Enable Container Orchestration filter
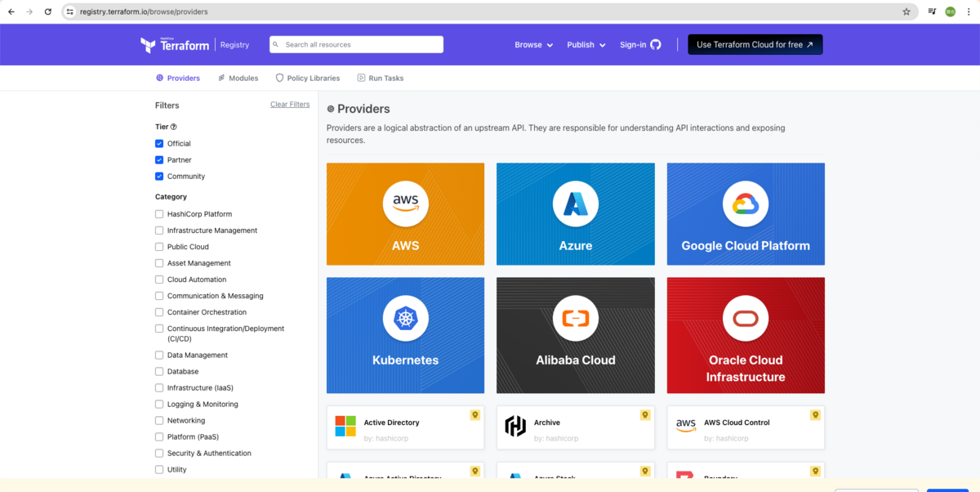Image resolution: width=980 pixels, height=492 pixels. (159, 312)
